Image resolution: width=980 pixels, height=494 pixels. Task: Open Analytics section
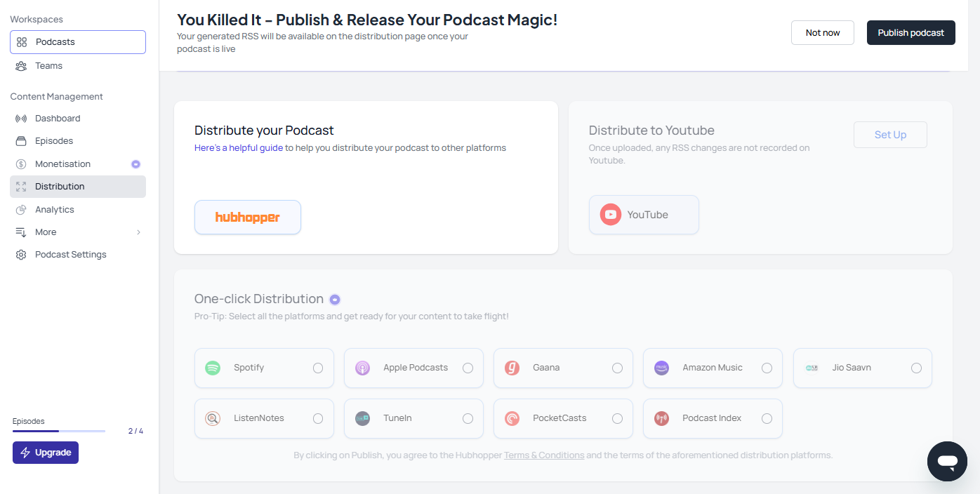tap(78, 210)
